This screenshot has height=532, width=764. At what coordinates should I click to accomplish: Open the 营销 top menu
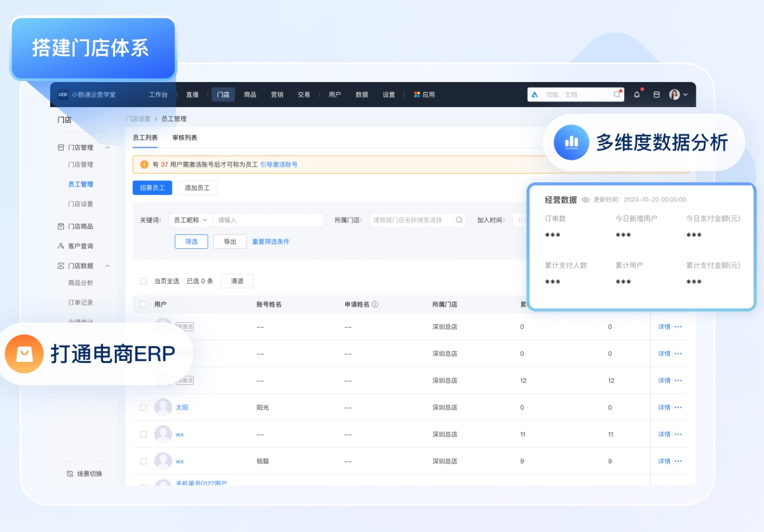click(277, 95)
